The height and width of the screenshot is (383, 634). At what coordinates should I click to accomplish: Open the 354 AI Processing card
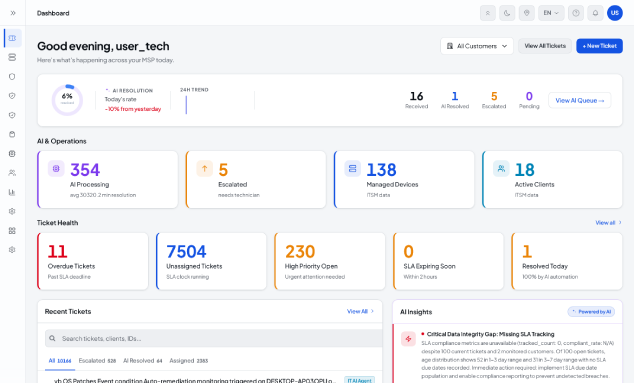click(x=108, y=180)
